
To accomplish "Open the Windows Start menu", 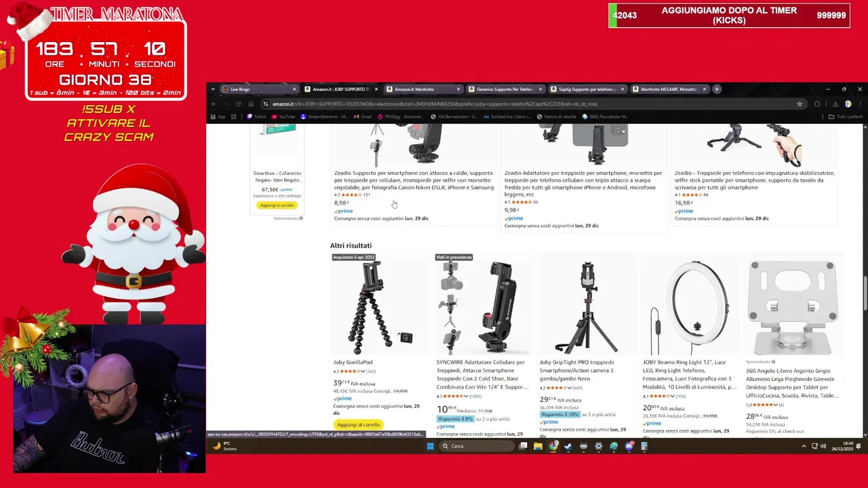I will coord(430,446).
